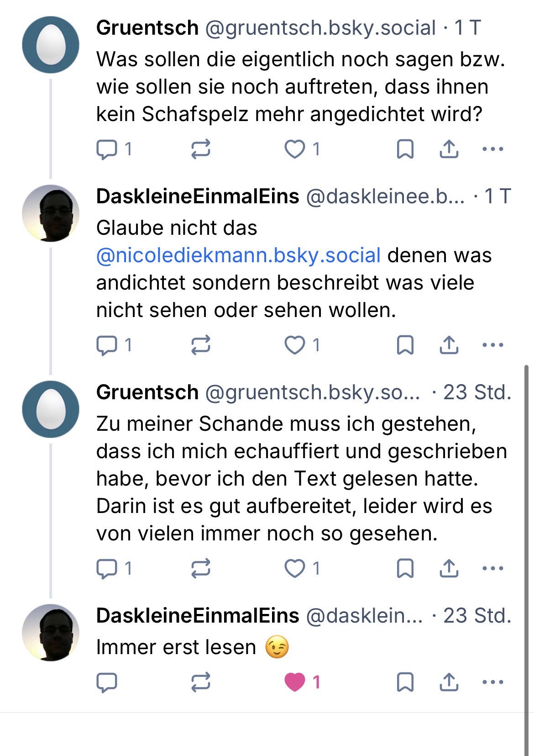The width and height of the screenshot is (534, 756).
Task: Open DaskleineEinmalEins avatar on 'Glaube nicht' post
Action: click(51, 213)
